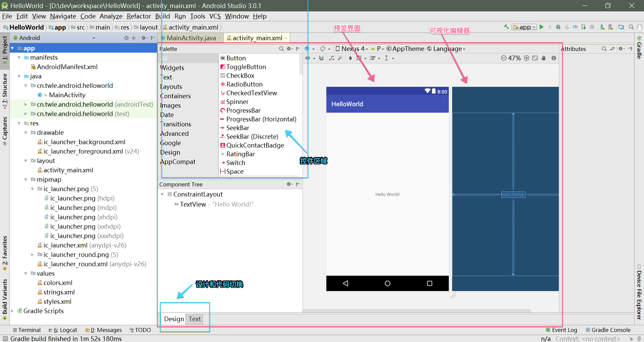644x342 pixels.
Task: Run the app with the green play icon
Action: pyautogui.click(x=541, y=27)
